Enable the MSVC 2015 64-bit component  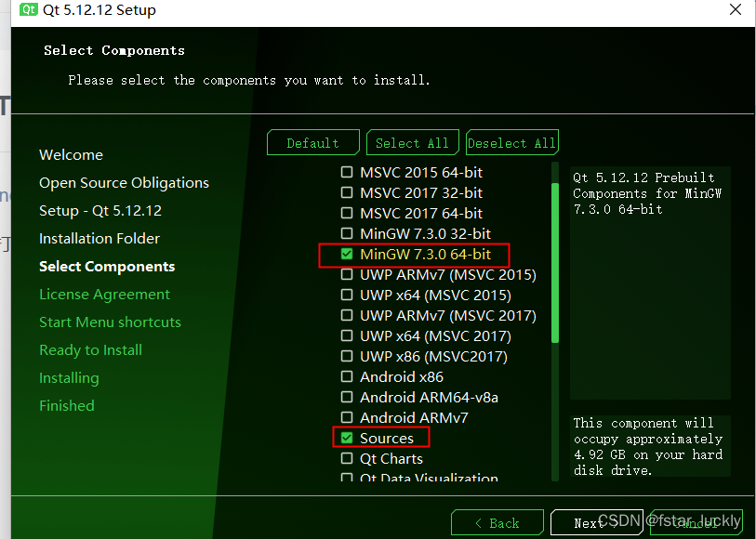(347, 172)
